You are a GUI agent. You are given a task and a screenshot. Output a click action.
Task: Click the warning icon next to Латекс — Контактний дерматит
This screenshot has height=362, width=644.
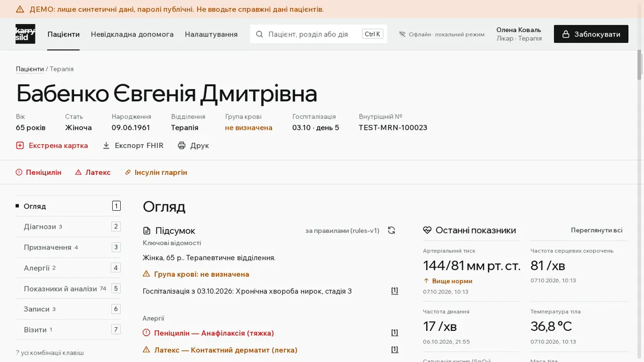click(x=147, y=350)
